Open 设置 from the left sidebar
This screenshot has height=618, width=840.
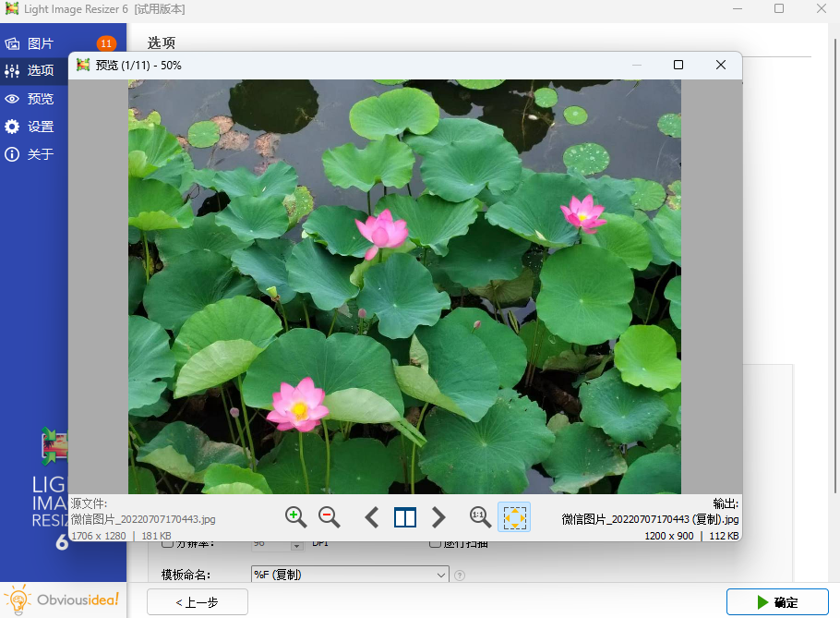pyautogui.click(x=41, y=127)
